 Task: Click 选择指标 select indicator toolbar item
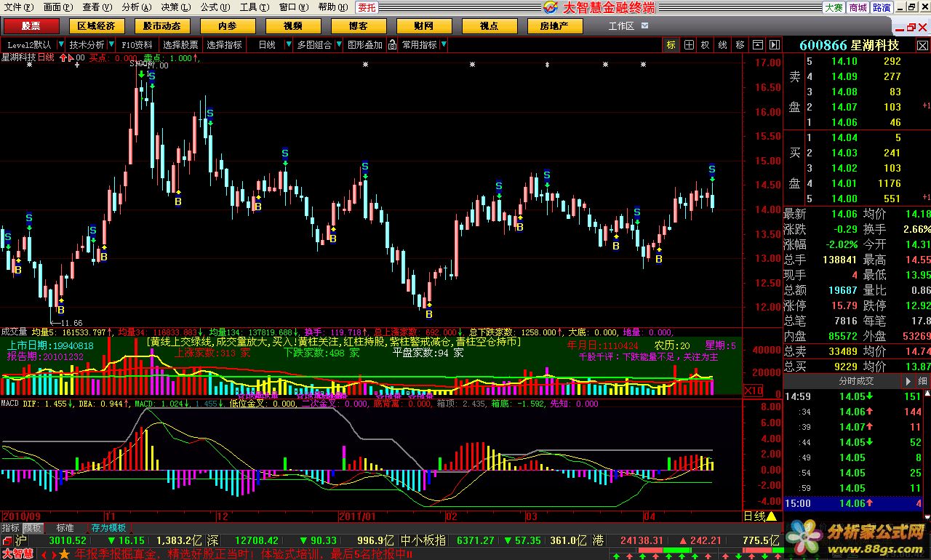224,44
